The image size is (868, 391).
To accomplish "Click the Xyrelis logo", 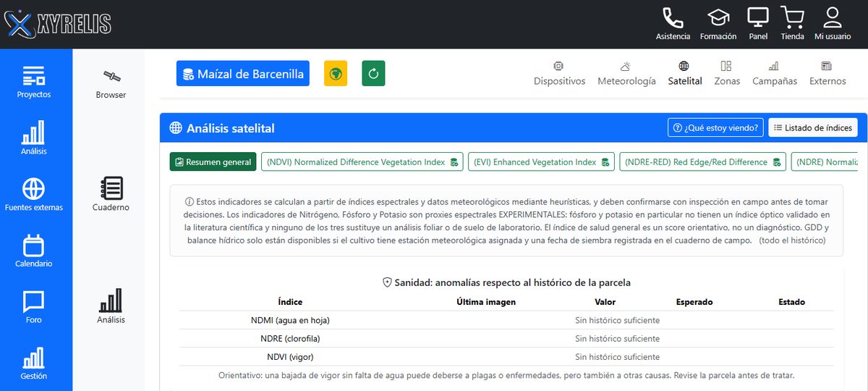I will 58,24.
